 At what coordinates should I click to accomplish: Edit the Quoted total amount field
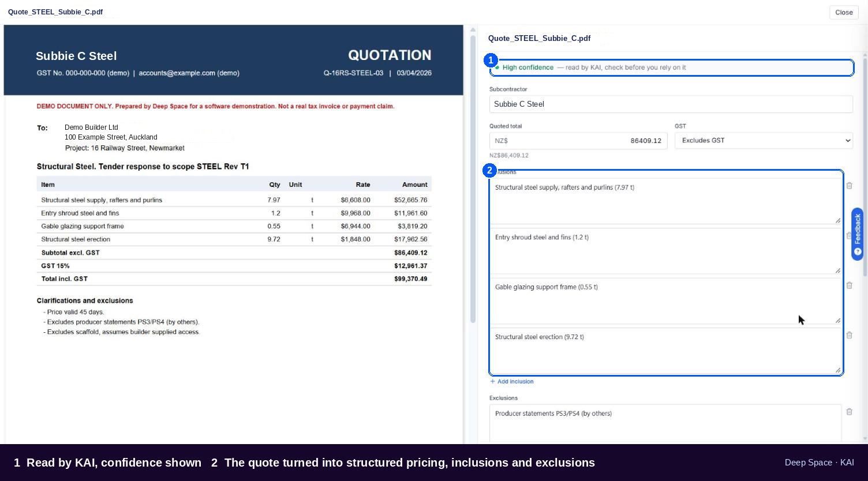pos(578,141)
